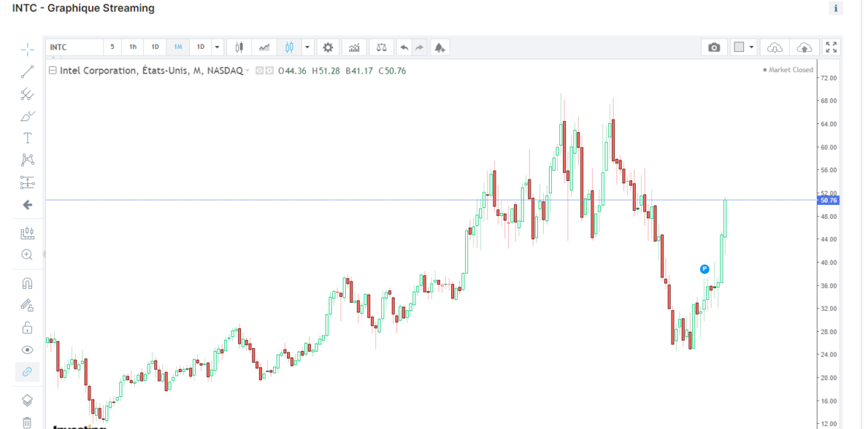This screenshot has width=868, height=429.
Task: Toggle magnet mode in left toolbar
Action: 27,284
